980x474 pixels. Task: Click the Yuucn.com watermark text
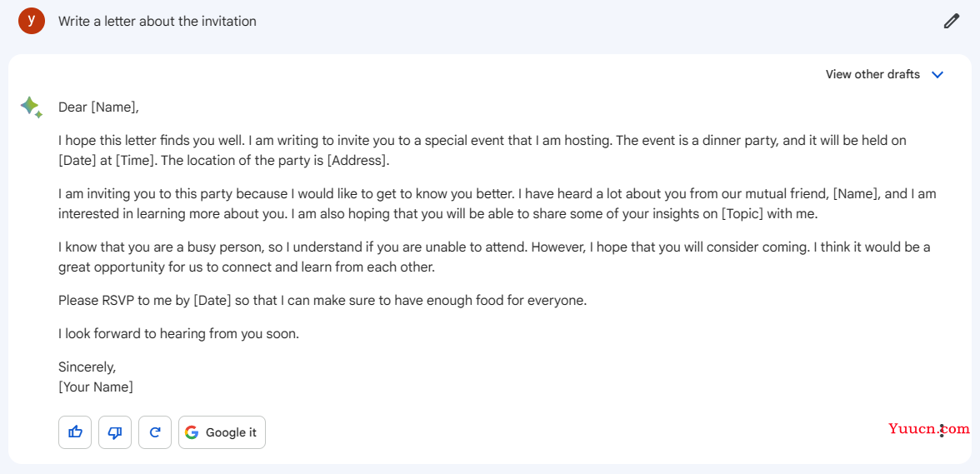tap(928, 429)
